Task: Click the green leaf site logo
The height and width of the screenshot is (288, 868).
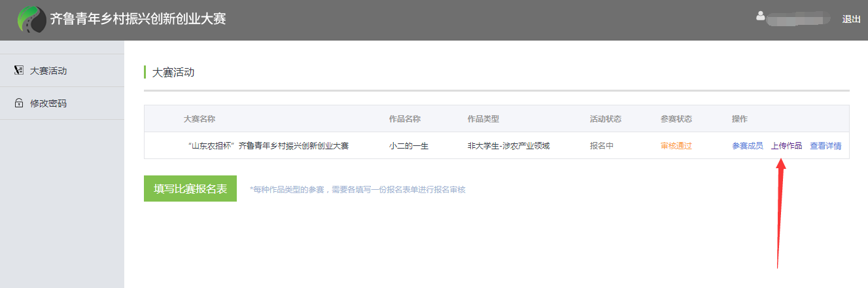Action: pos(31,19)
